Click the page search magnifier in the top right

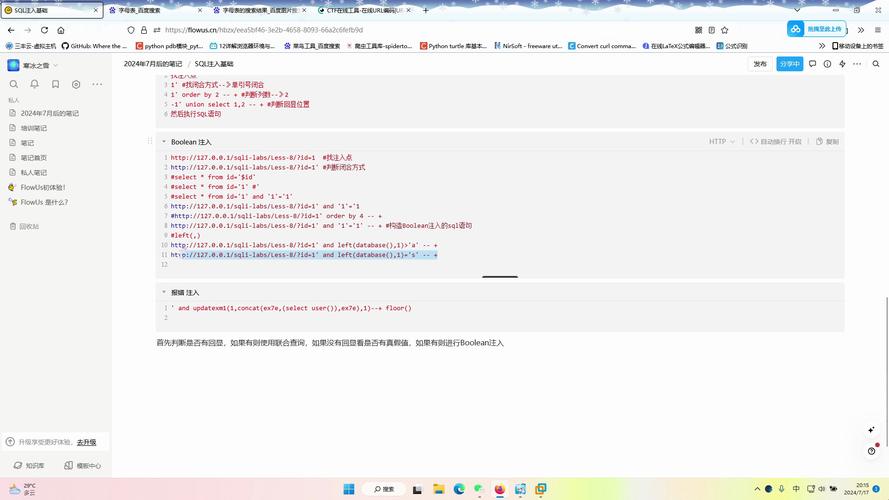pos(876,64)
